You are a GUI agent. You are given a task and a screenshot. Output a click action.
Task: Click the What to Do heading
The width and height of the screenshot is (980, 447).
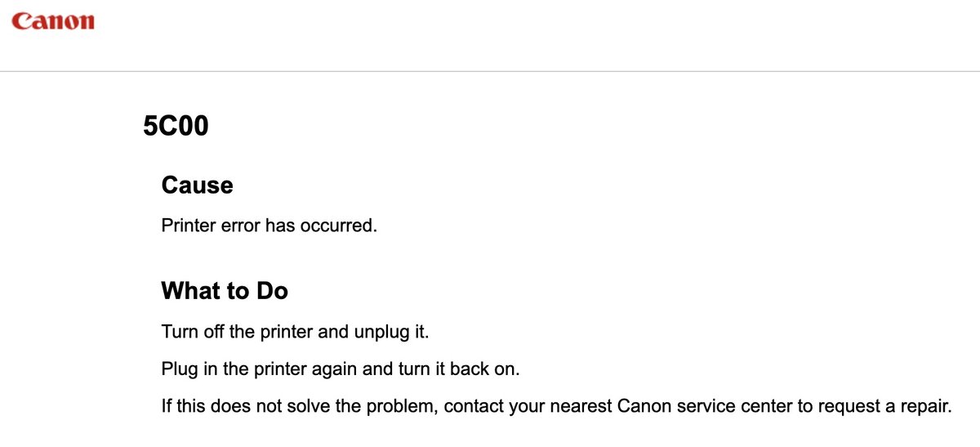(225, 290)
